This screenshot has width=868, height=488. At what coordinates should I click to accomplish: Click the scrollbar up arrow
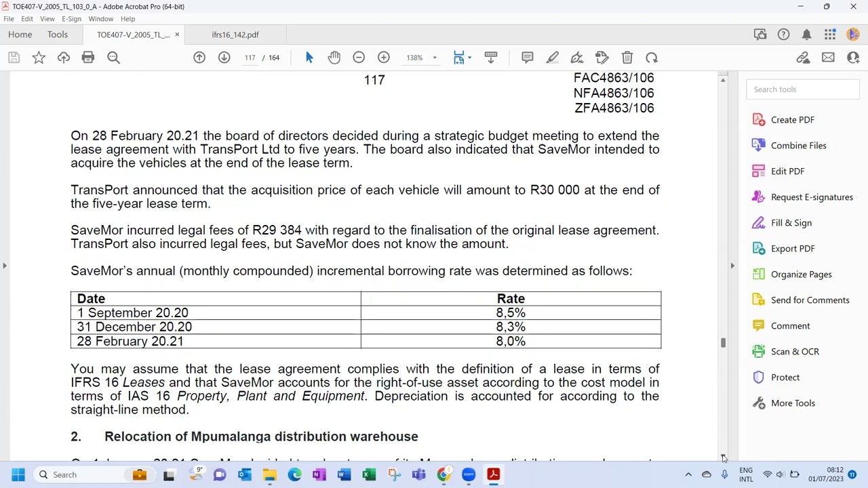[723, 80]
